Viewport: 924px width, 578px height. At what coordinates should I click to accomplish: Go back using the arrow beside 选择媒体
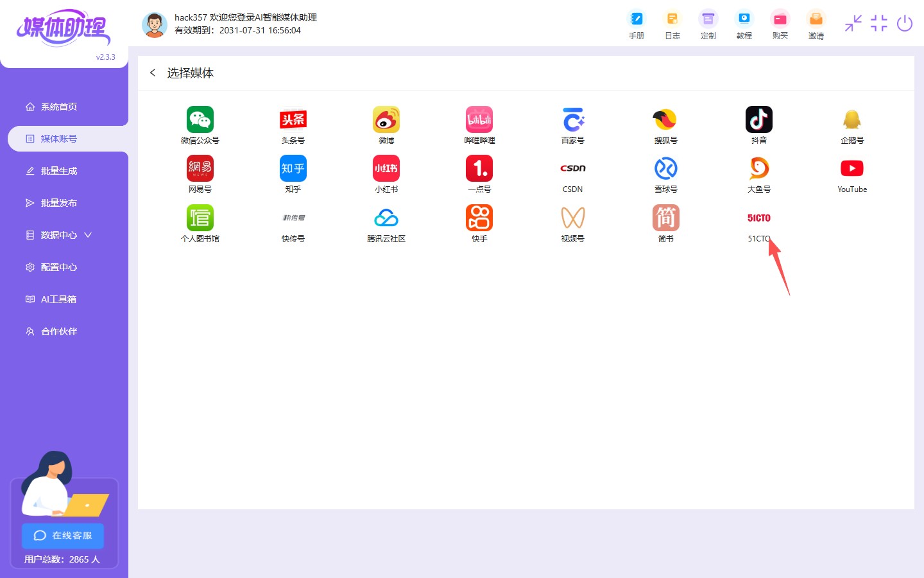coord(153,73)
